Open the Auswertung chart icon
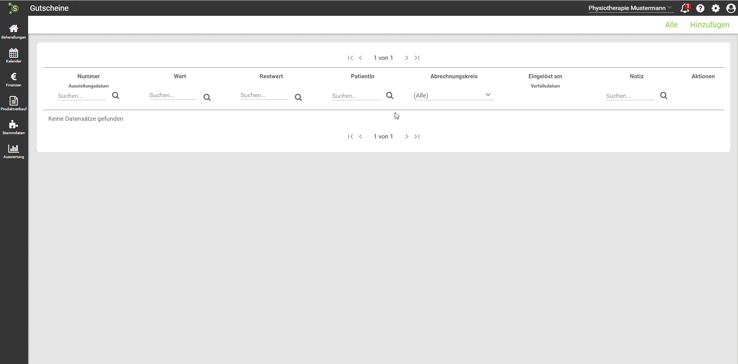The image size is (738, 364). [x=14, y=148]
